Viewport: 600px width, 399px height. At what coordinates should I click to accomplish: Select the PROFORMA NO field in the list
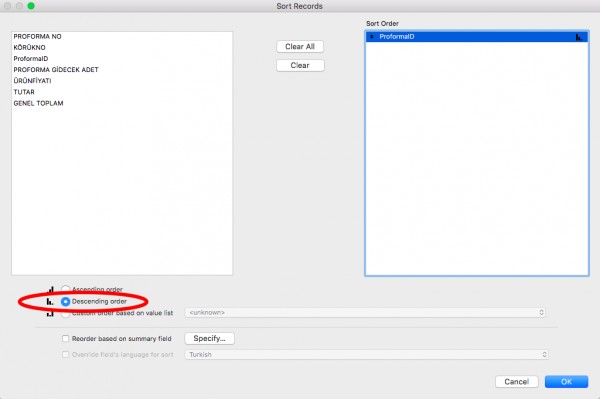pyautogui.click(x=38, y=36)
